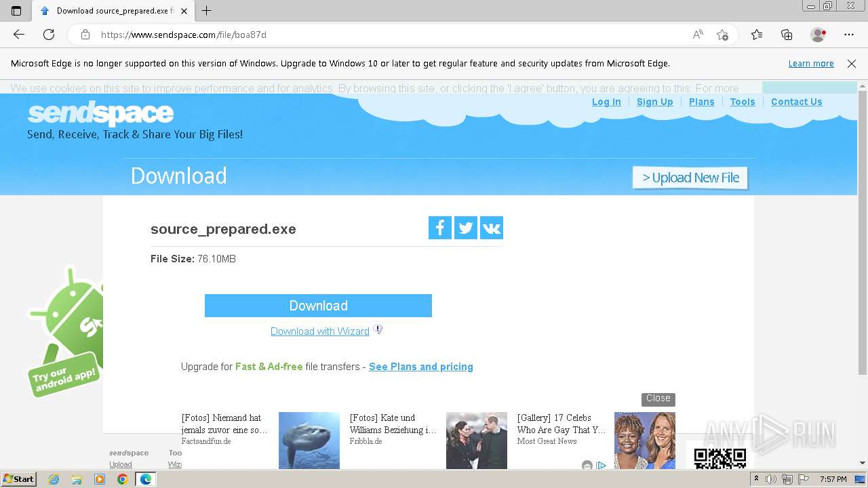
Task: Open media player icon in taskbar
Action: coord(100,479)
